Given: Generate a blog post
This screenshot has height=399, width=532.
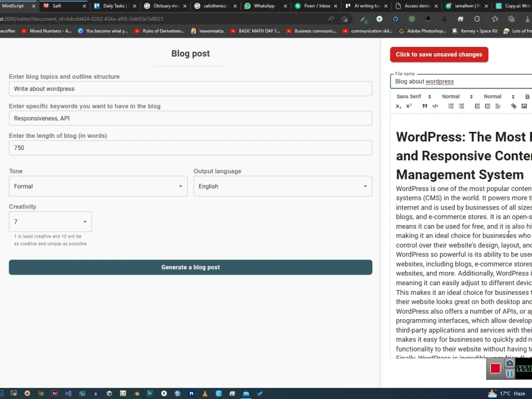Looking at the screenshot, I should point(190,268).
